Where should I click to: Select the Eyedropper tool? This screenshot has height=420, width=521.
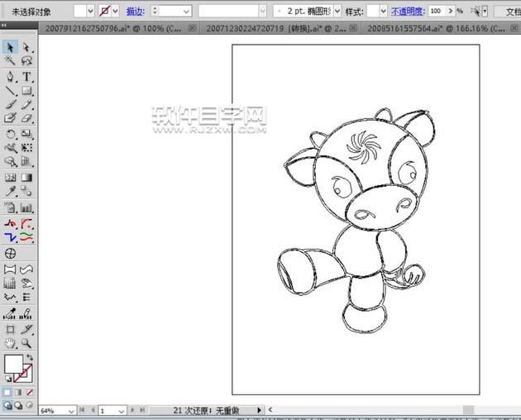tap(10, 191)
